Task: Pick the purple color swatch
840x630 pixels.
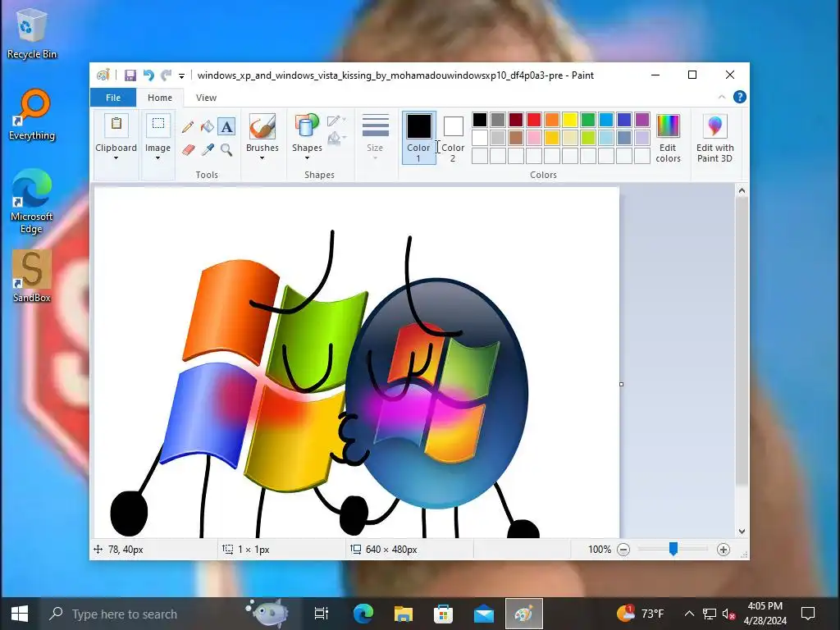Action: 641,120
